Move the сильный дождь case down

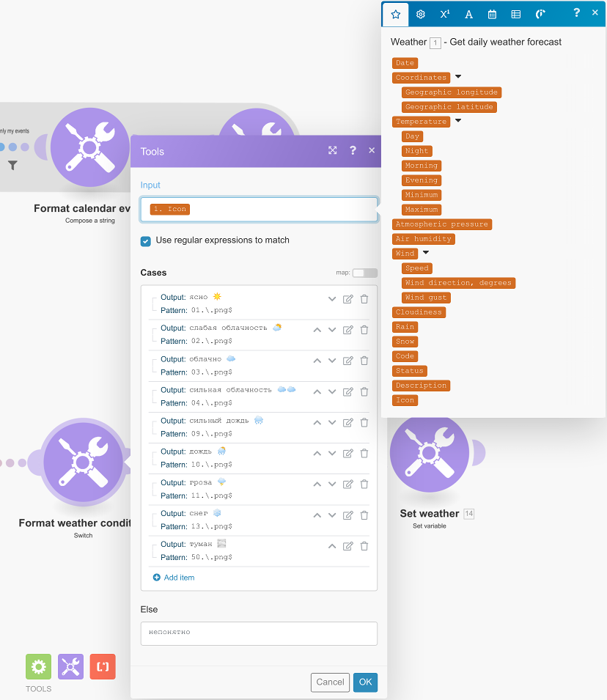[x=332, y=423]
